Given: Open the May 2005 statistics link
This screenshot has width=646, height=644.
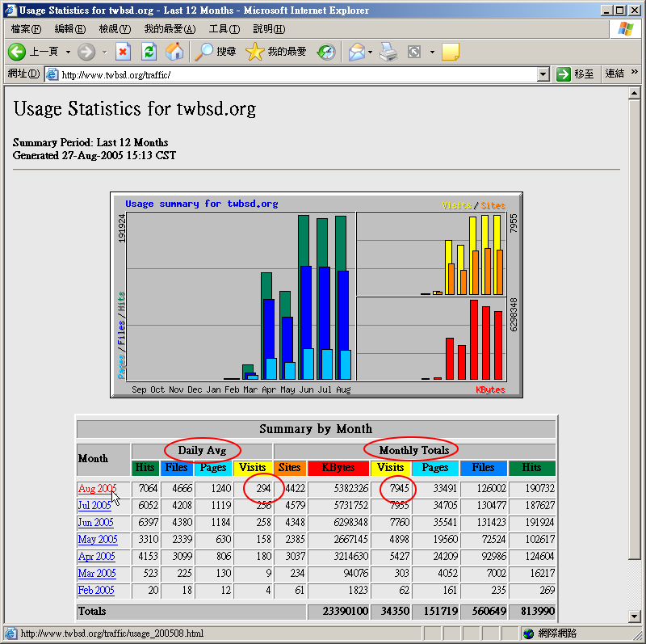Looking at the screenshot, I should 97,540.
